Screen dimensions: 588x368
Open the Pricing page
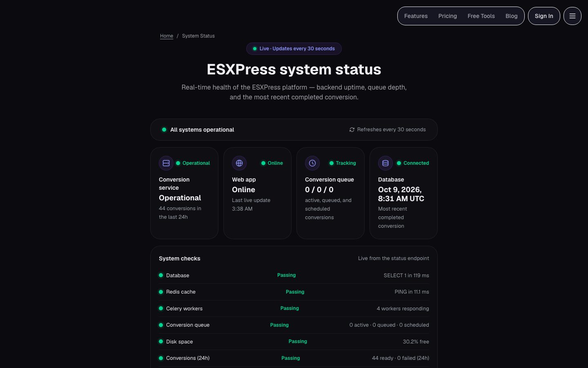(448, 16)
